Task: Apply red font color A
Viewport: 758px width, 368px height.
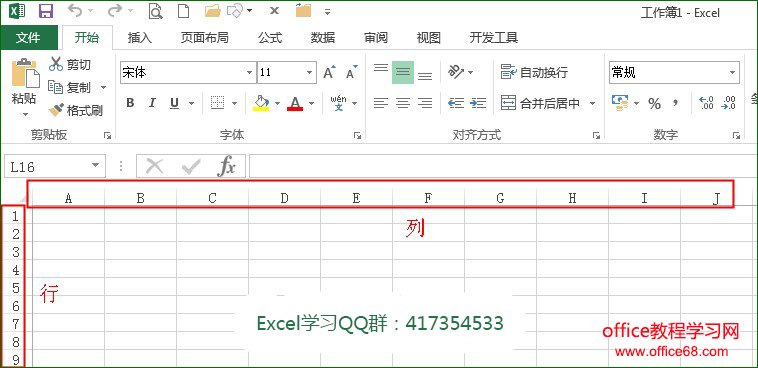Action: coord(295,103)
